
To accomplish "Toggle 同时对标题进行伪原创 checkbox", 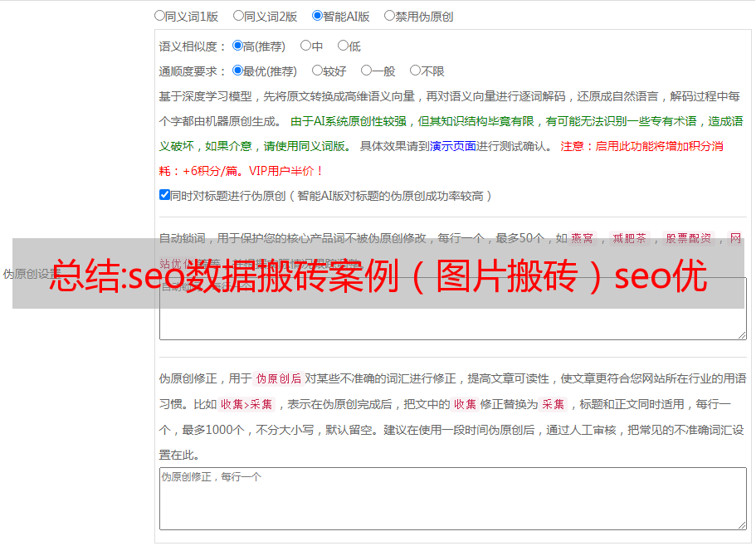I will pyautogui.click(x=164, y=195).
